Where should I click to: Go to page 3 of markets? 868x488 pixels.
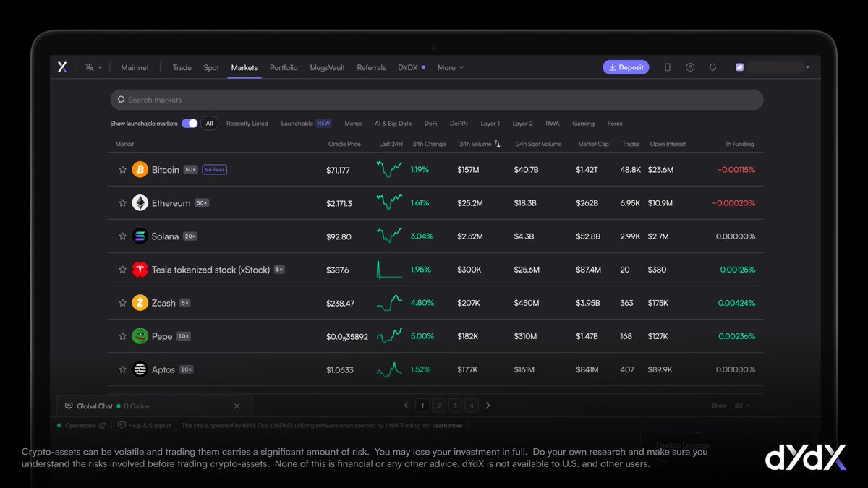(x=455, y=406)
